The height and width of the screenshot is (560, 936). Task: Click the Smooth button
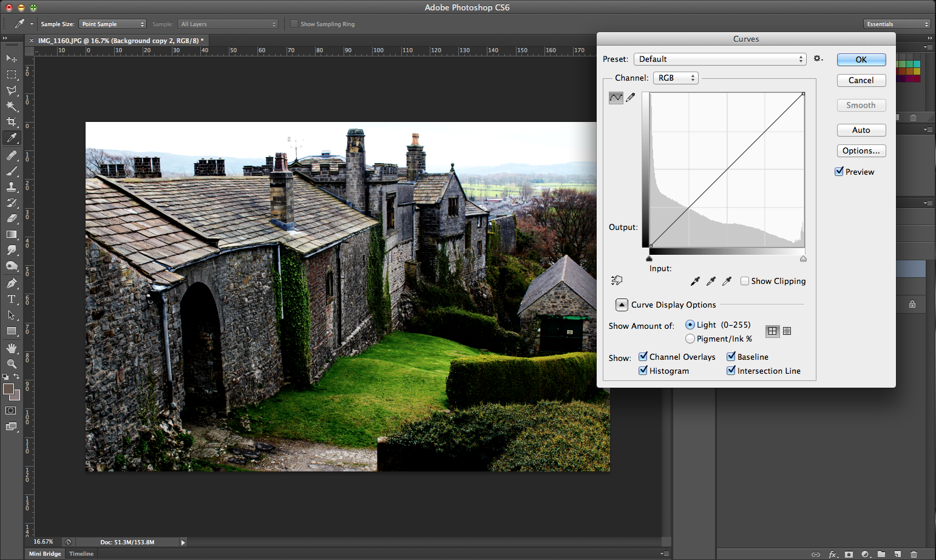coord(861,105)
